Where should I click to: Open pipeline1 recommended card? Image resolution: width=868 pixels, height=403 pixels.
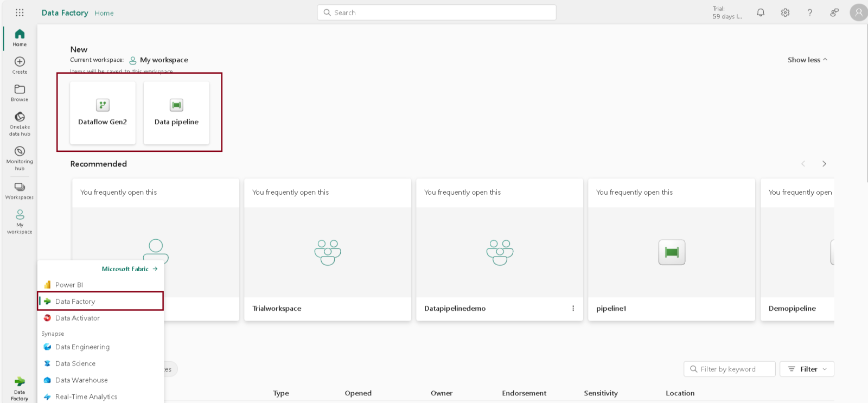pyautogui.click(x=672, y=250)
